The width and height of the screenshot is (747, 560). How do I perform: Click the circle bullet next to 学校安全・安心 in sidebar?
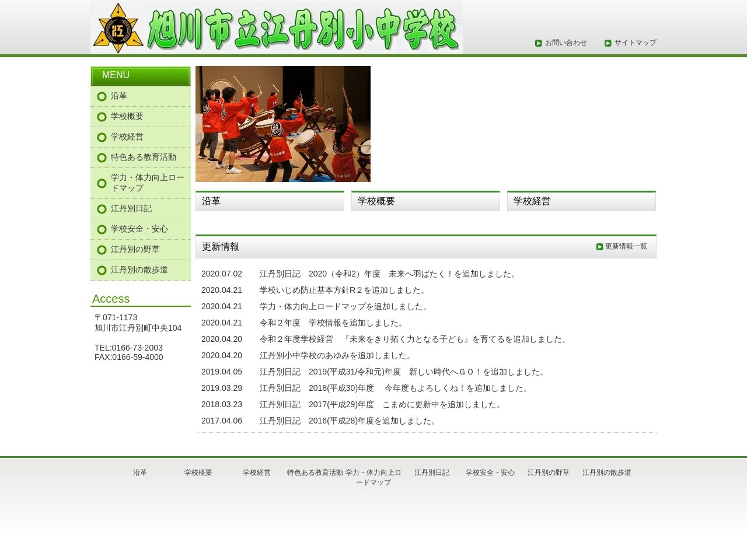[x=102, y=229]
